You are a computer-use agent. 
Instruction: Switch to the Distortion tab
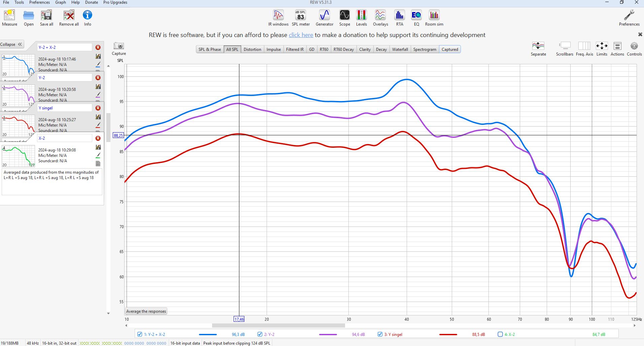click(252, 49)
